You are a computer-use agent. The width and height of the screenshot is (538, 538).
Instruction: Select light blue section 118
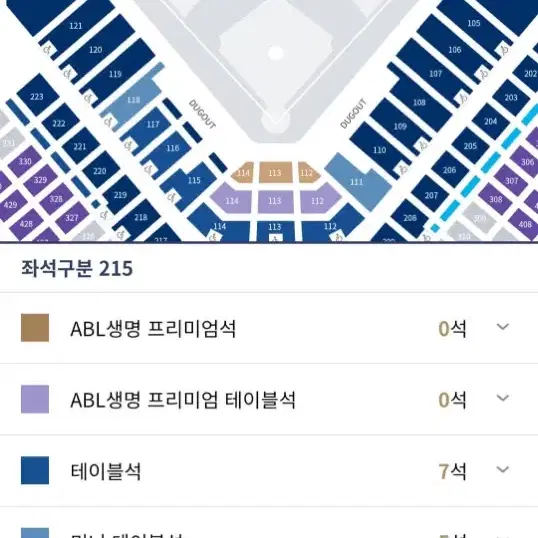[x=133, y=100]
